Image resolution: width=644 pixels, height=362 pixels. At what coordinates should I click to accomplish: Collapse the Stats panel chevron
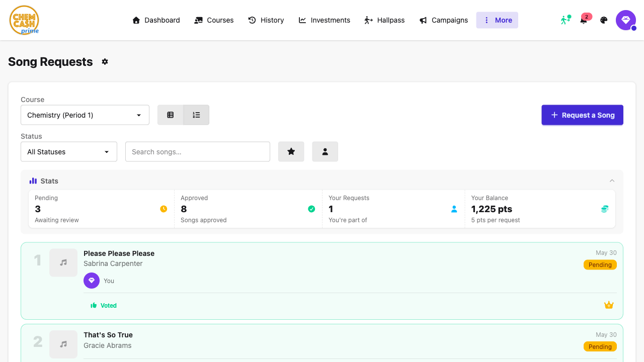pos(612,181)
